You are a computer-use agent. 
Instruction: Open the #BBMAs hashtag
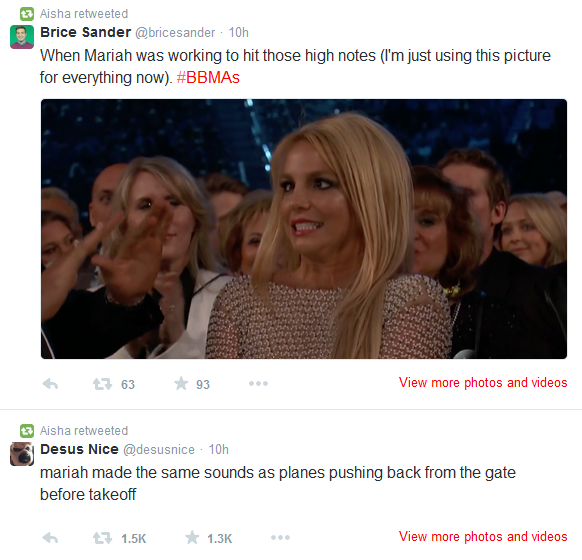point(208,78)
